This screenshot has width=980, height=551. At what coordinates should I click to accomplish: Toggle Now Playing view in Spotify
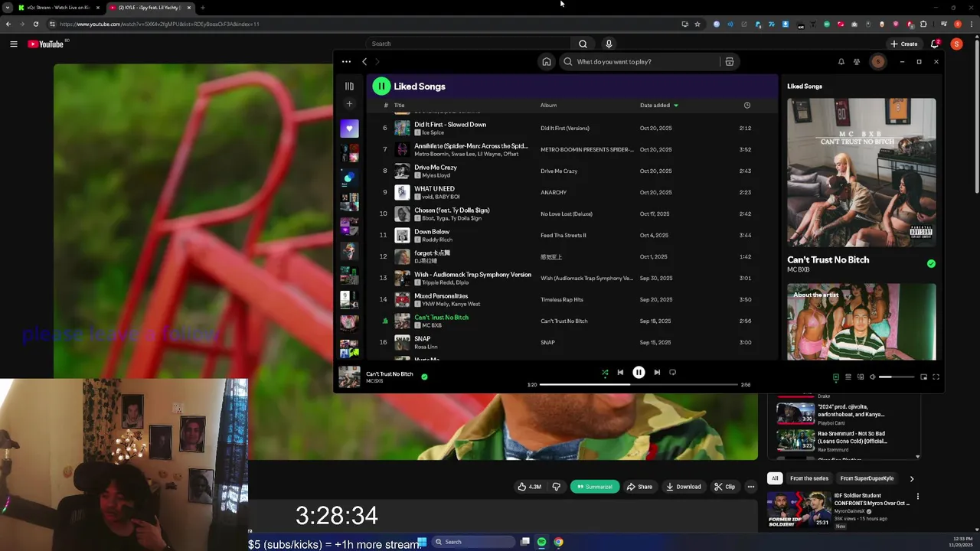[x=836, y=377]
